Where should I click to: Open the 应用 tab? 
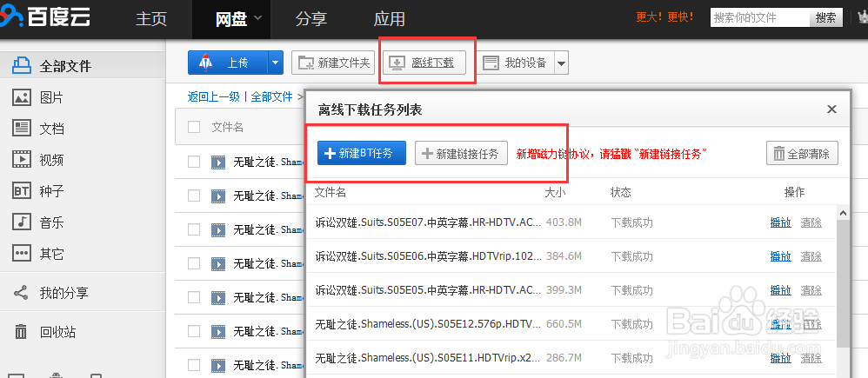[x=389, y=19]
